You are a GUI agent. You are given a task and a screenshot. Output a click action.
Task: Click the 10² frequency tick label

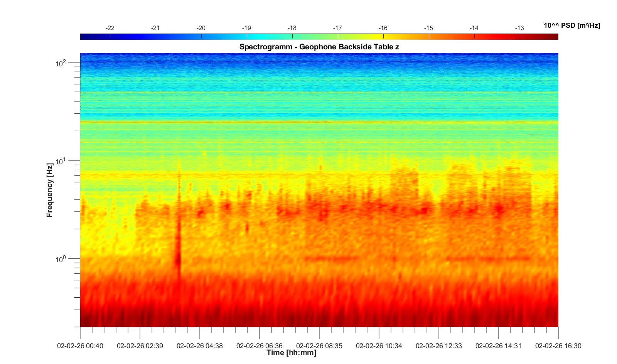[61, 63]
